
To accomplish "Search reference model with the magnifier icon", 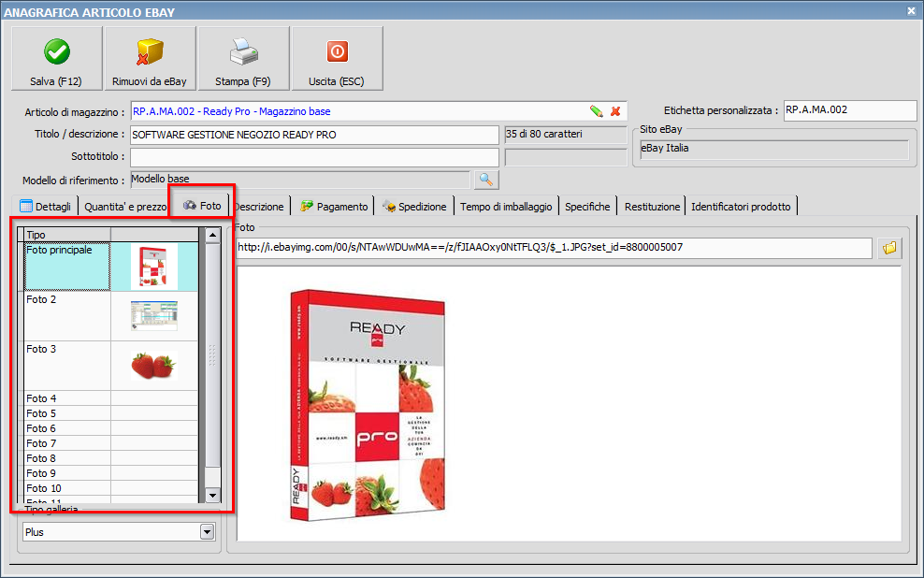I will tap(486, 180).
